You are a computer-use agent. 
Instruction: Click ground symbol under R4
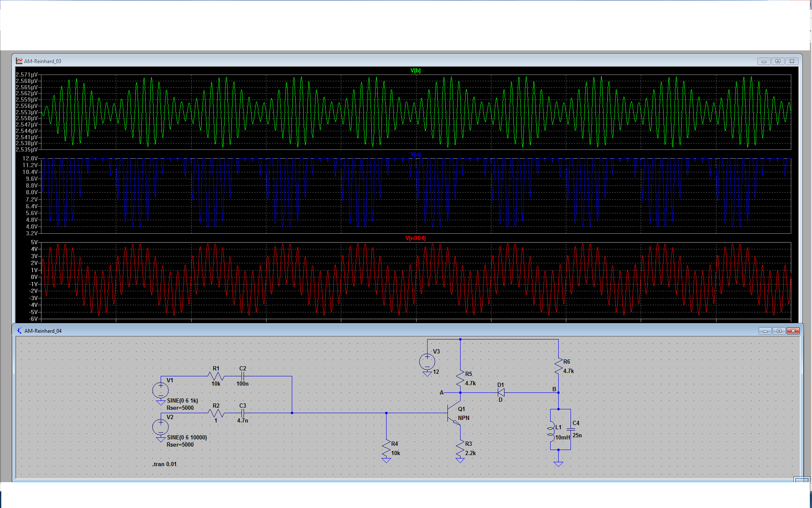pyautogui.click(x=386, y=461)
